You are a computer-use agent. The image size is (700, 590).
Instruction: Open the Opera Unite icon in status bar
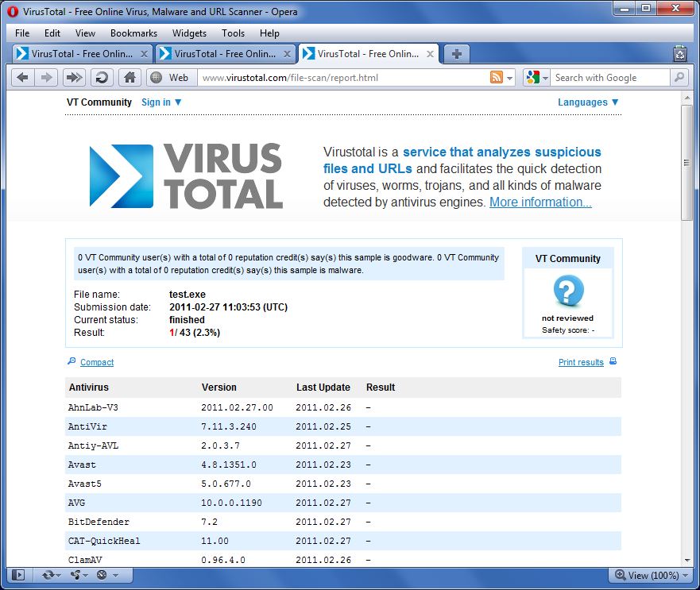(x=75, y=575)
